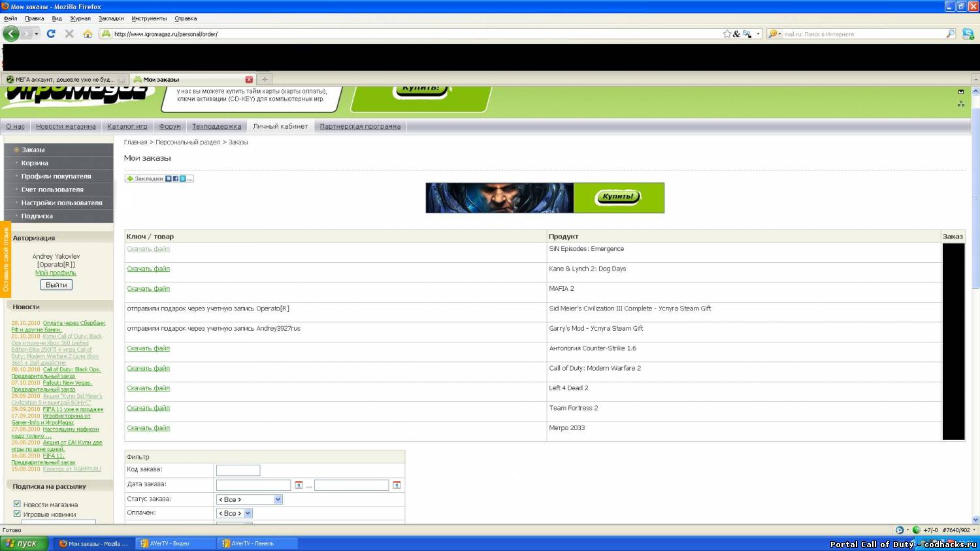Screen dimensions: 980x551
Task: Open the Файл menu
Action: coord(10,18)
